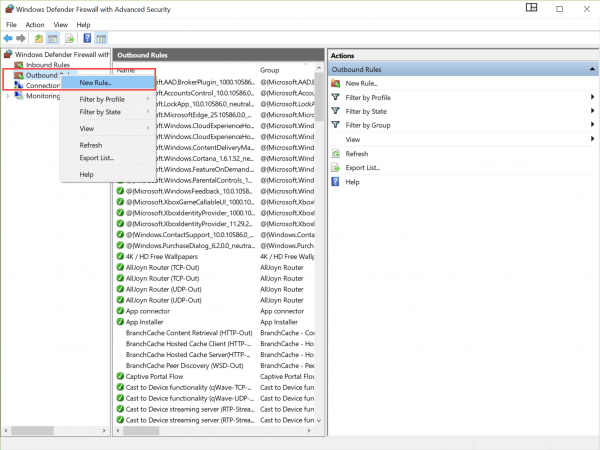
Task: Click the Forward arrow toolbar icon
Action: coord(21,38)
